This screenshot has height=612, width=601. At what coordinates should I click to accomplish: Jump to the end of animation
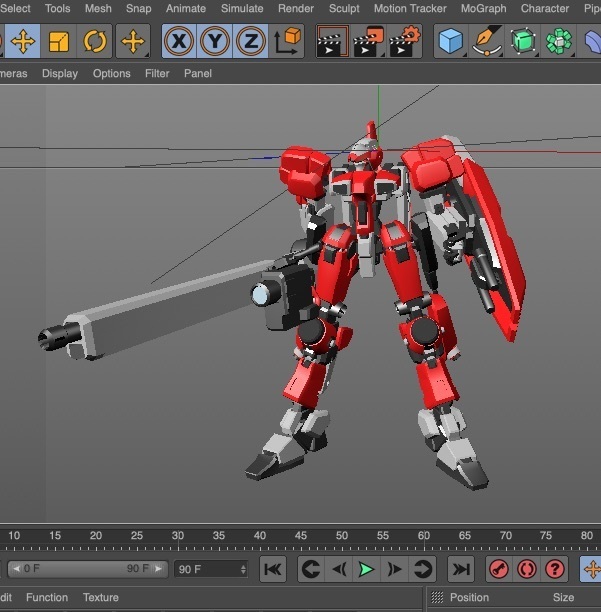[460, 569]
